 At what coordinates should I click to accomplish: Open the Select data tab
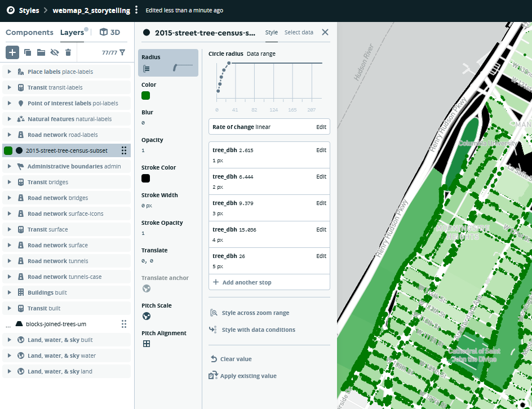(x=299, y=33)
